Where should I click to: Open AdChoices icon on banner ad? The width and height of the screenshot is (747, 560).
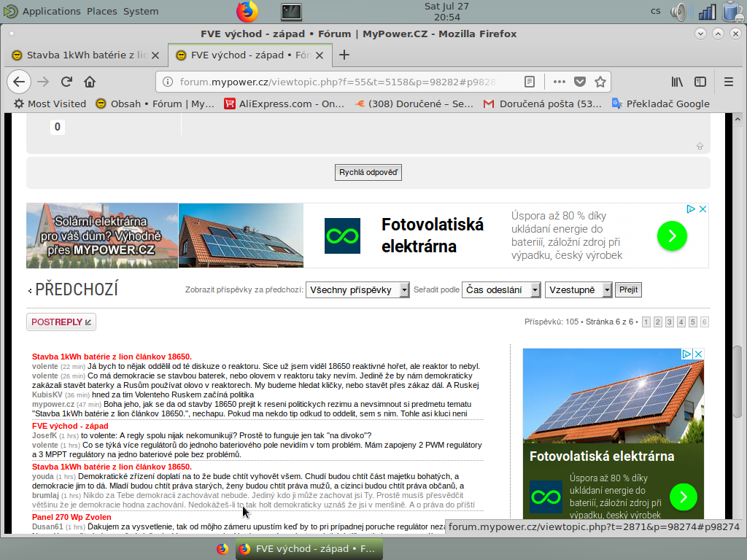point(690,209)
